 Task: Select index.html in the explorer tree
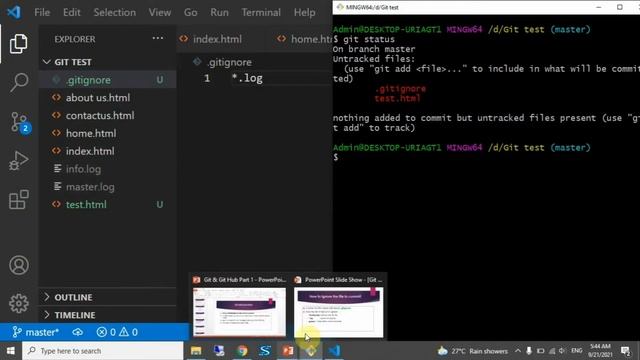point(108,151)
